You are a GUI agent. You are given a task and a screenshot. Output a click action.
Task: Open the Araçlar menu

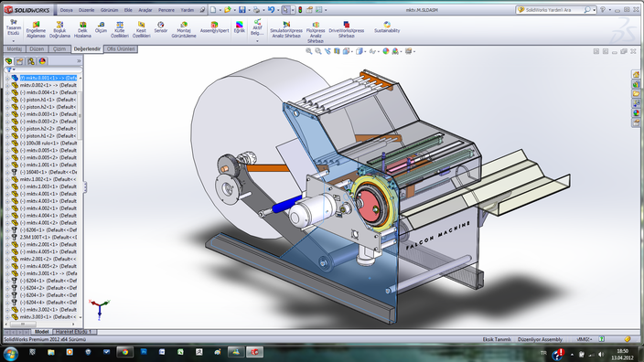tap(145, 10)
